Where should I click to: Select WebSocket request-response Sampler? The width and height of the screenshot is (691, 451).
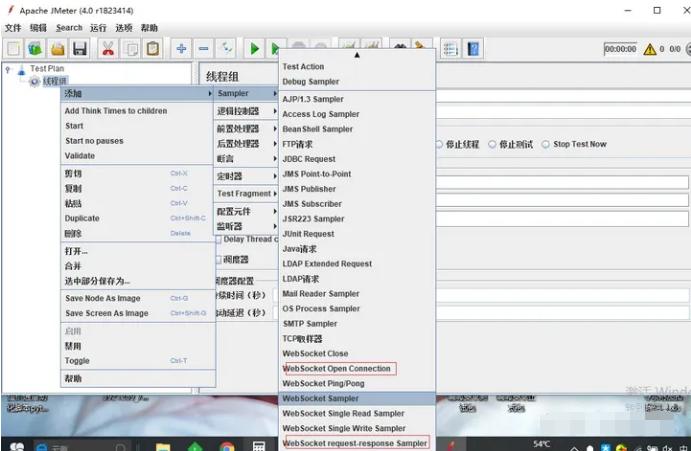tap(355, 443)
